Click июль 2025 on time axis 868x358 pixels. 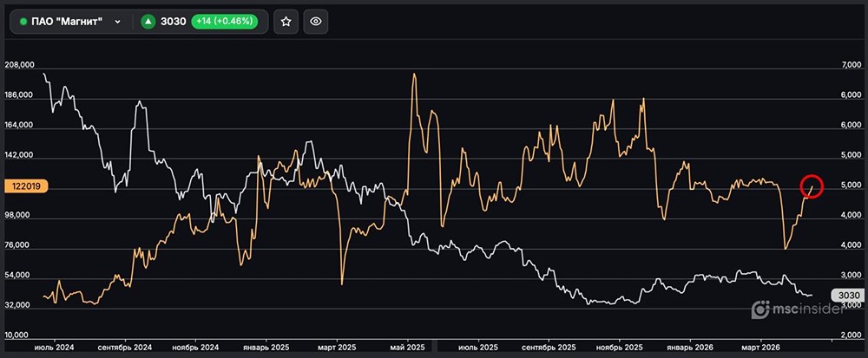point(478,348)
